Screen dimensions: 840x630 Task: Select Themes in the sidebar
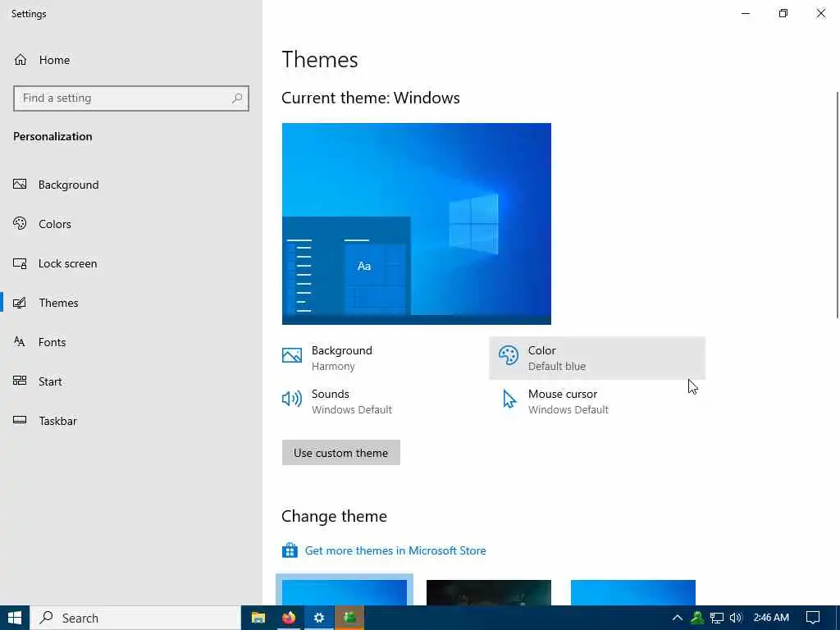coord(131,303)
